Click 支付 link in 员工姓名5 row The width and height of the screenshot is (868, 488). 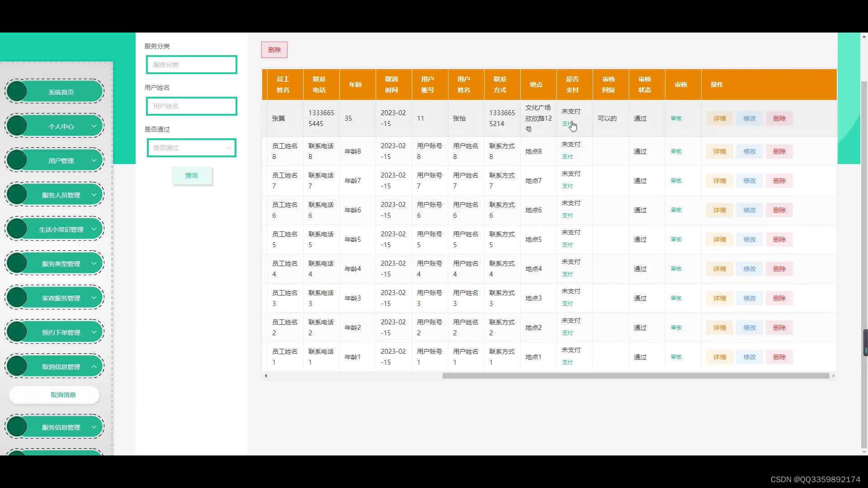pos(567,245)
